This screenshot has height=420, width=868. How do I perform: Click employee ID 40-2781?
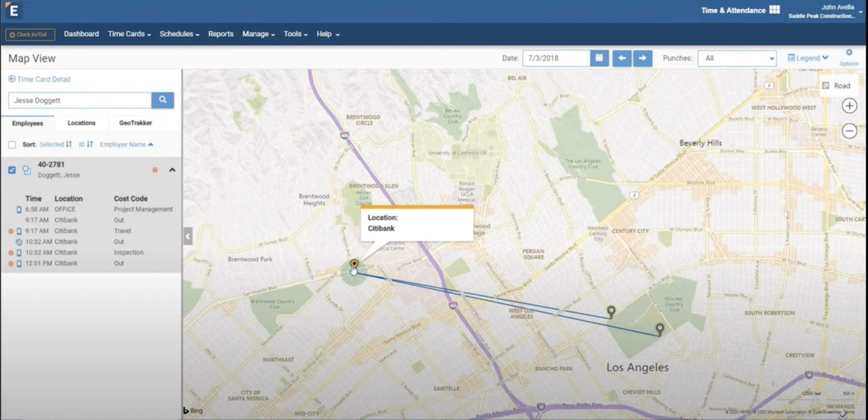[x=51, y=164]
